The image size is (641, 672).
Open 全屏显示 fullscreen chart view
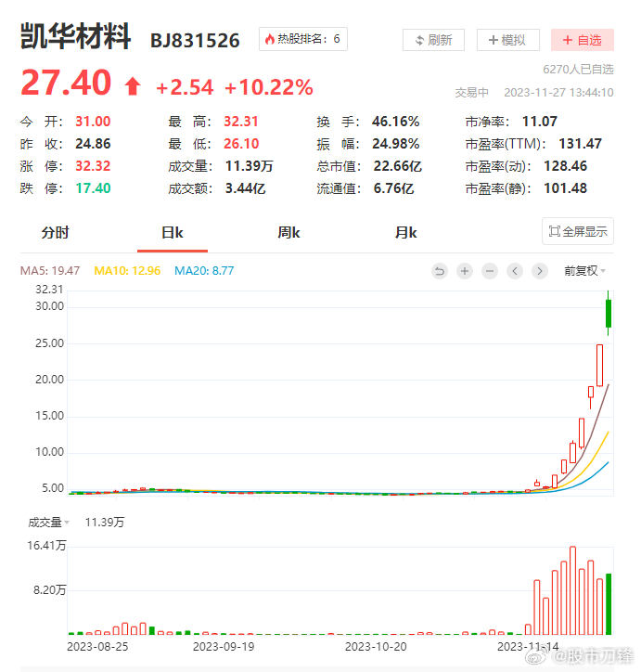point(578,231)
